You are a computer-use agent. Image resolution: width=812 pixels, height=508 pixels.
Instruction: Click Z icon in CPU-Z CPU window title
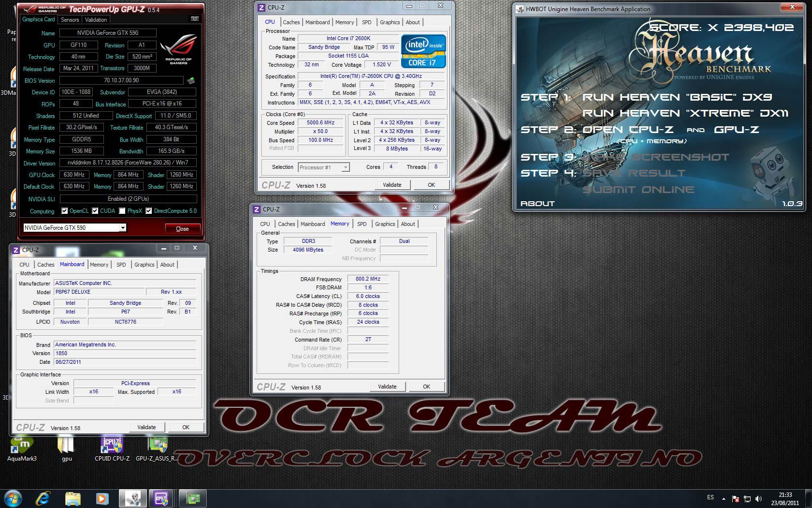pos(261,7)
